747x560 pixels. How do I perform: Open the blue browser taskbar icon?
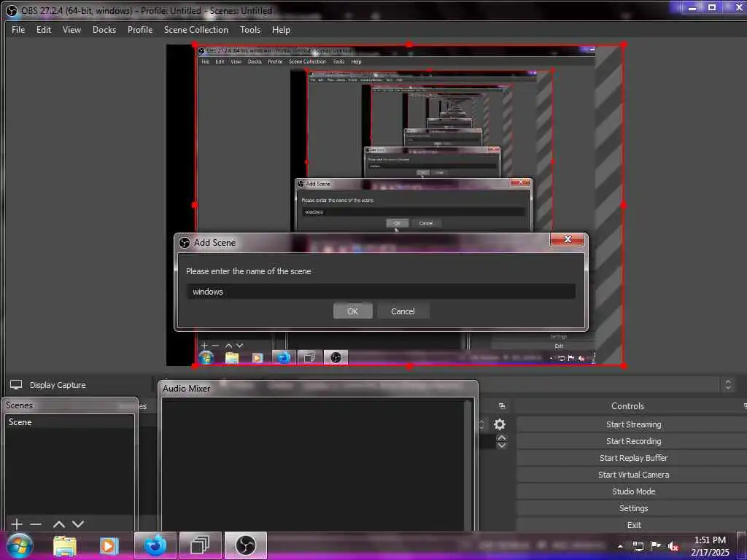click(x=155, y=545)
